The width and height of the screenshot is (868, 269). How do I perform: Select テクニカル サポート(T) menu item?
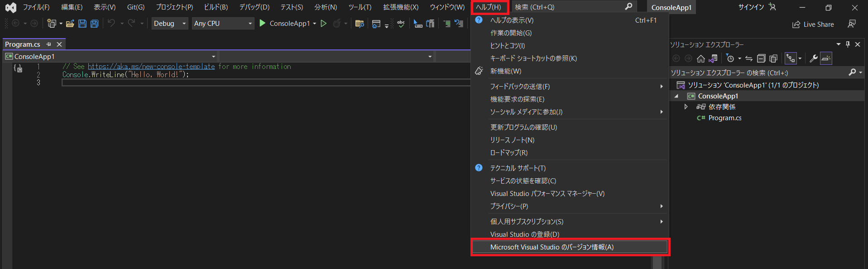tap(570, 168)
